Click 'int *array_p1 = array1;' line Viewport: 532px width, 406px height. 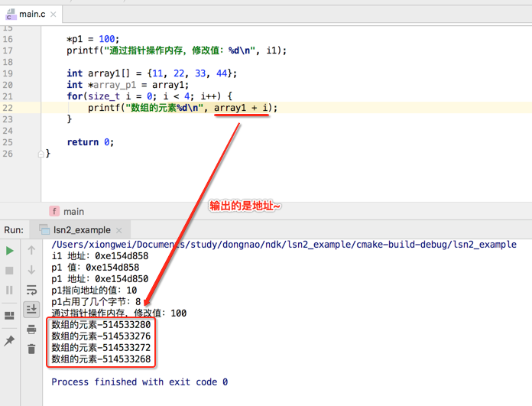click(x=128, y=85)
